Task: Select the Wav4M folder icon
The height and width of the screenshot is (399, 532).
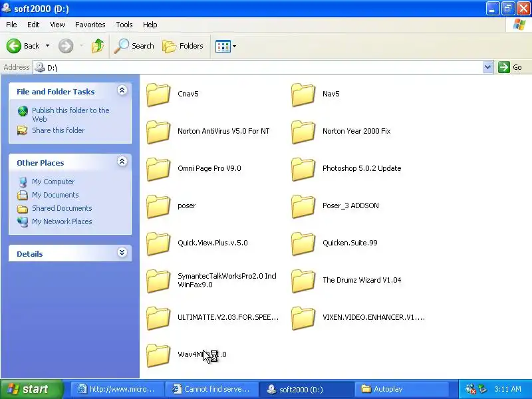Action: click(x=158, y=356)
